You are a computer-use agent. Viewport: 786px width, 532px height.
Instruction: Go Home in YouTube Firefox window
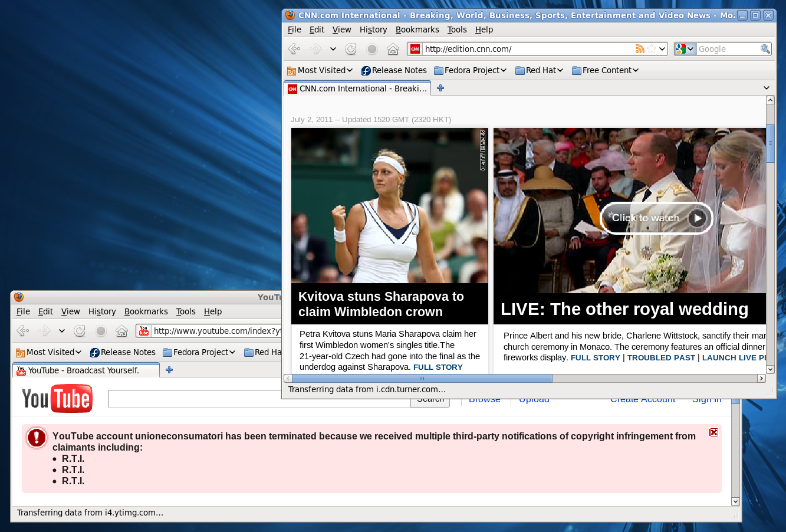point(122,331)
